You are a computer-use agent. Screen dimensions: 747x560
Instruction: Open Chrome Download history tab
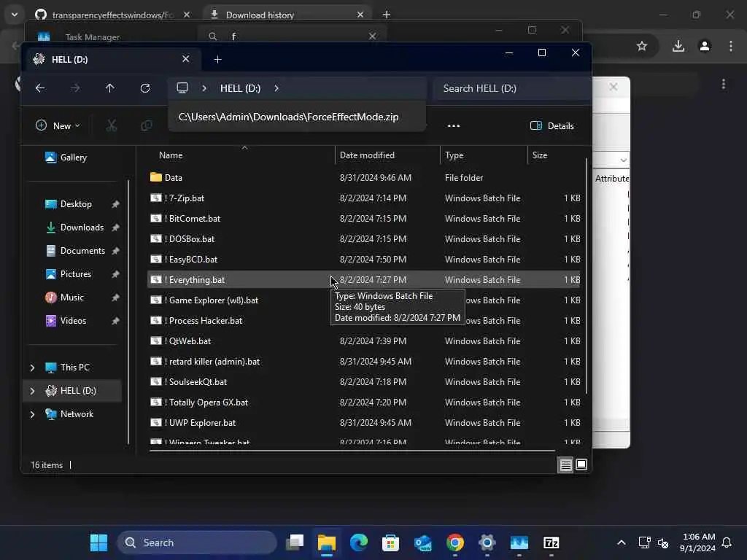click(287, 15)
